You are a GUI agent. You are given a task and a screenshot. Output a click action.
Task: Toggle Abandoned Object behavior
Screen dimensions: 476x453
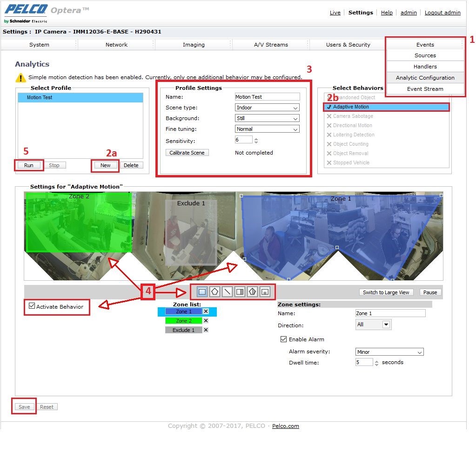coord(386,97)
